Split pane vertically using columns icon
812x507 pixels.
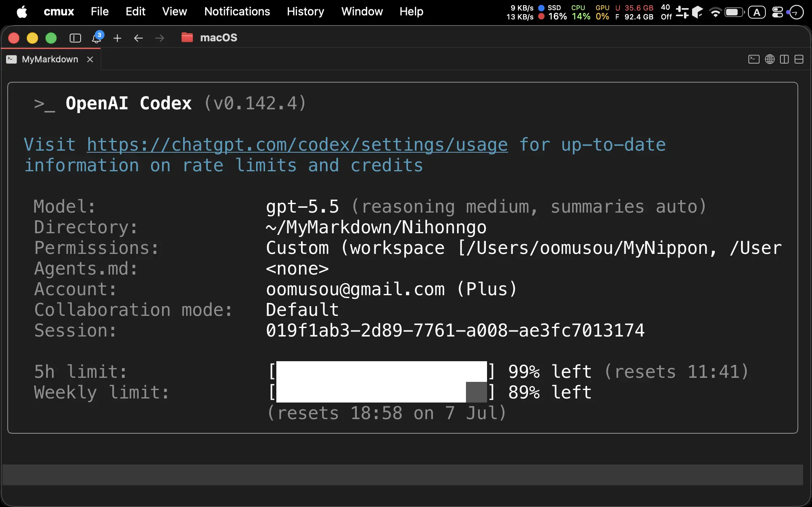tap(784, 60)
